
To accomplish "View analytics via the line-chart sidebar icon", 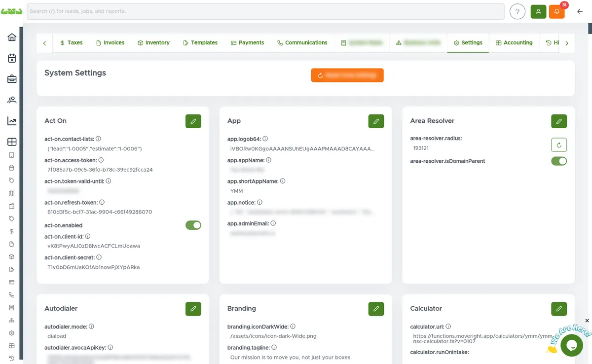I will [11, 120].
